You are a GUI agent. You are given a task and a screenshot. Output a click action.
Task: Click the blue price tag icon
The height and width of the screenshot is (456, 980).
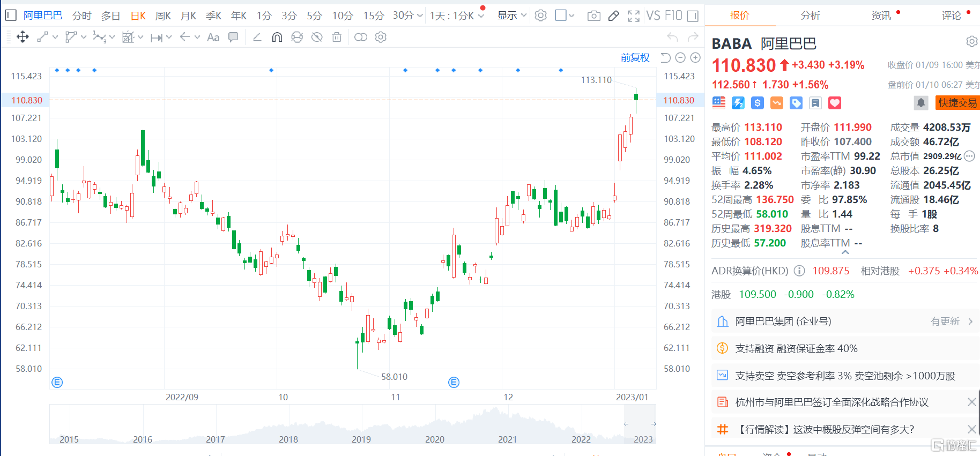pyautogui.click(x=796, y=103)
